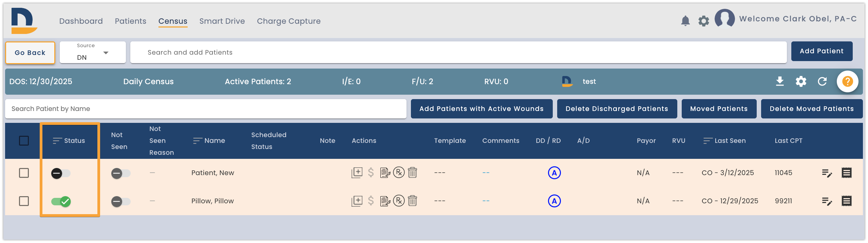Open document edit icon for Pillow, Pillow

pyautogui.click(x=385, y=201)
